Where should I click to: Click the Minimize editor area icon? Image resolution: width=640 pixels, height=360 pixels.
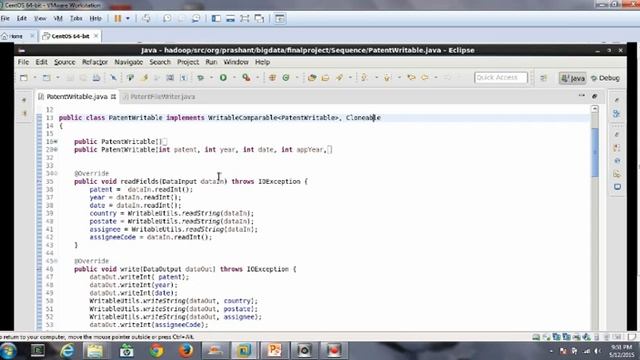[582, 96]
